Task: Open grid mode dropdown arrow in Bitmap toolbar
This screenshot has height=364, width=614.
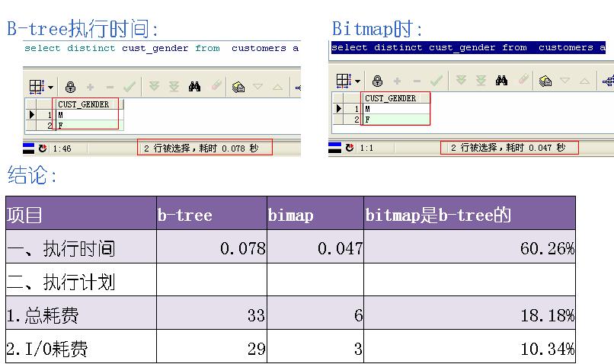Action: pos(358,81)
